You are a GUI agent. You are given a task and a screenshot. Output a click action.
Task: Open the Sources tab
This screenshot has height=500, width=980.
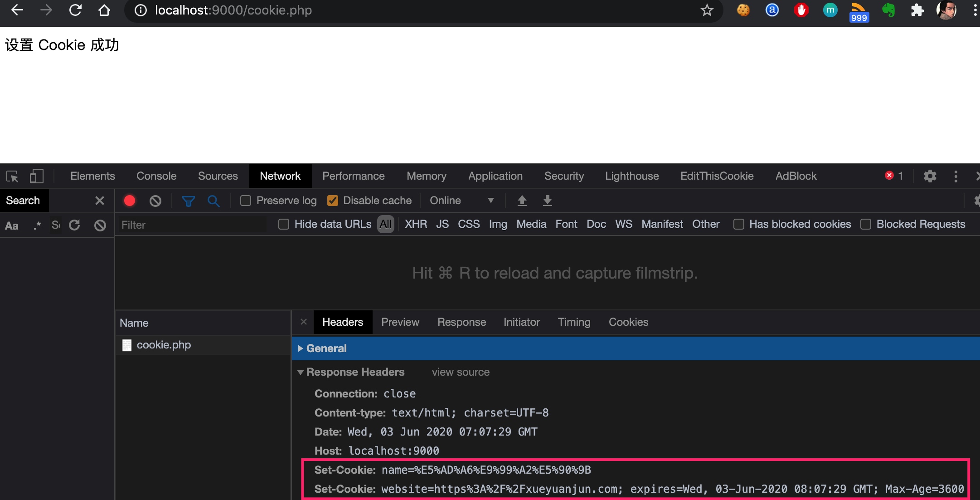tap(218, 176)
